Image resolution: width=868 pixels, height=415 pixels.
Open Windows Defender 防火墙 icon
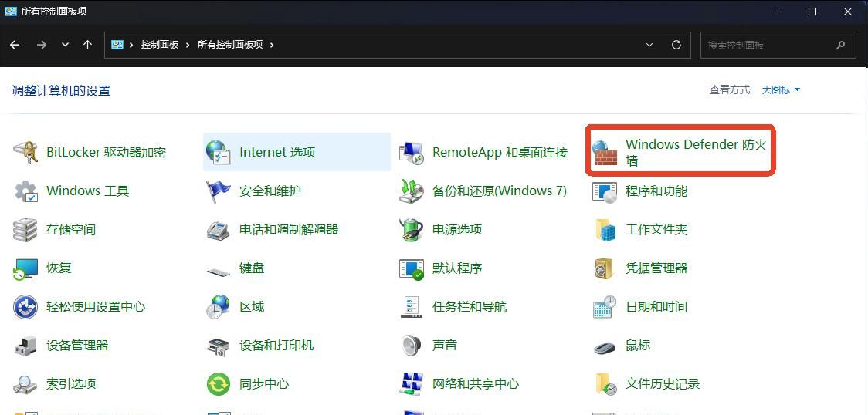point(605,153)
